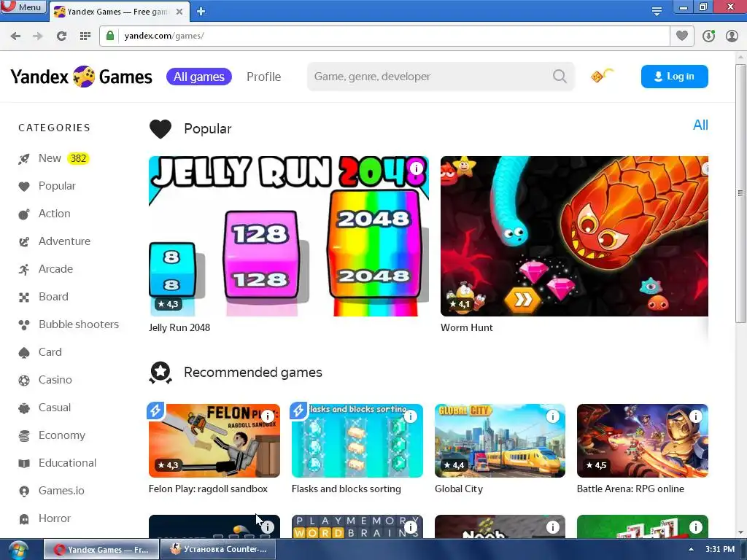
Task: Open the Arcade category
Action: pyautogui.click(x=46, y=269)
